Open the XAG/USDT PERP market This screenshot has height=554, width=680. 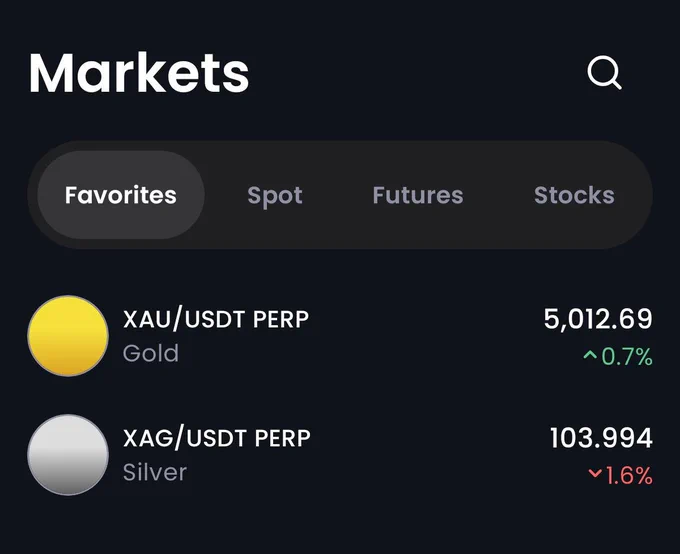tap(217, 438)
